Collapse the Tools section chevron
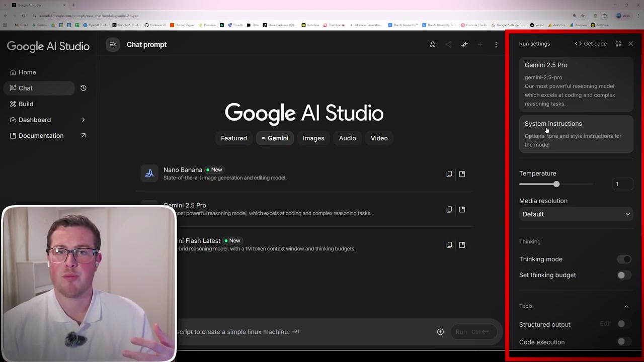The image size is (644, 362). [x=626, y=306]
